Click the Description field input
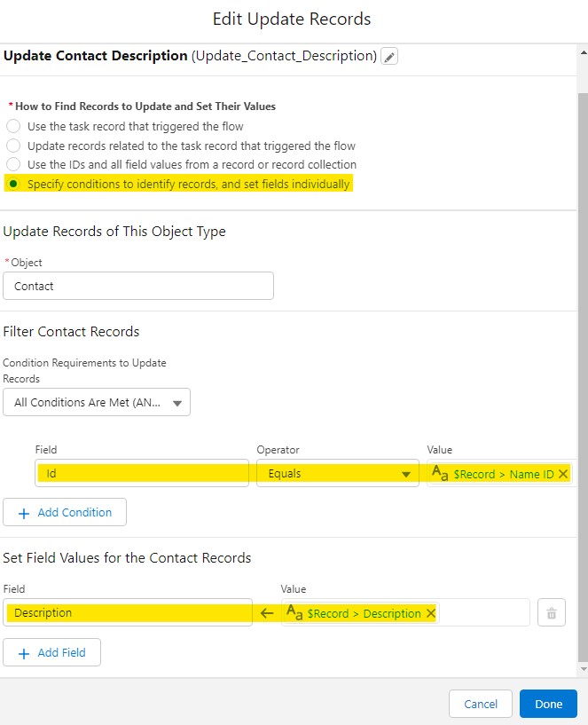Image resolution: width=588 pixels, height=725 pixels. pos(128,613)
